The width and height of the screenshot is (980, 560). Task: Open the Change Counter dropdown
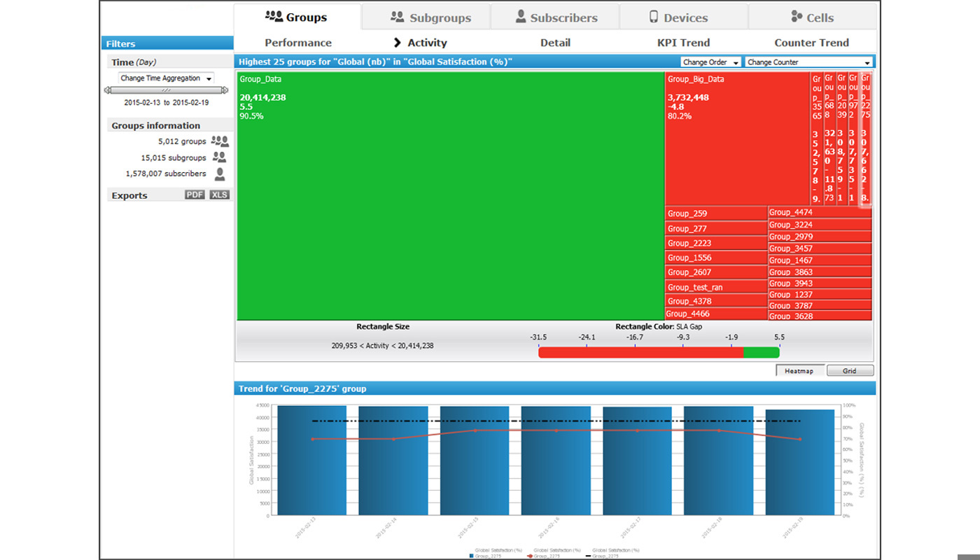point(808,62)
